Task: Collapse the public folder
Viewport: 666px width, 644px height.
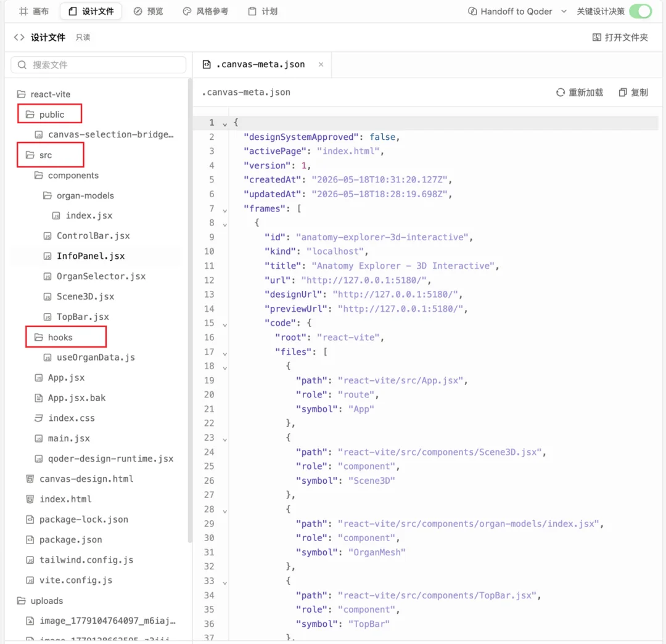Action: (45, 115)
